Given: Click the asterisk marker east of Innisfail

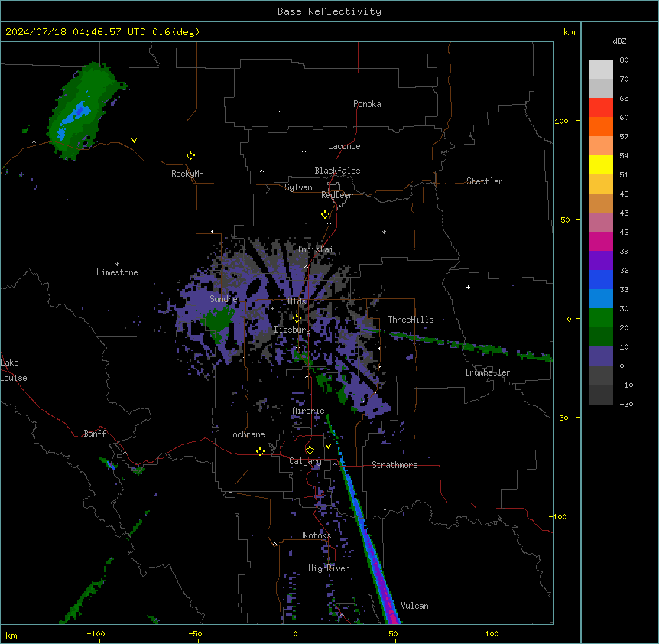Looking at the screenshot, I should tap(384, 232).
